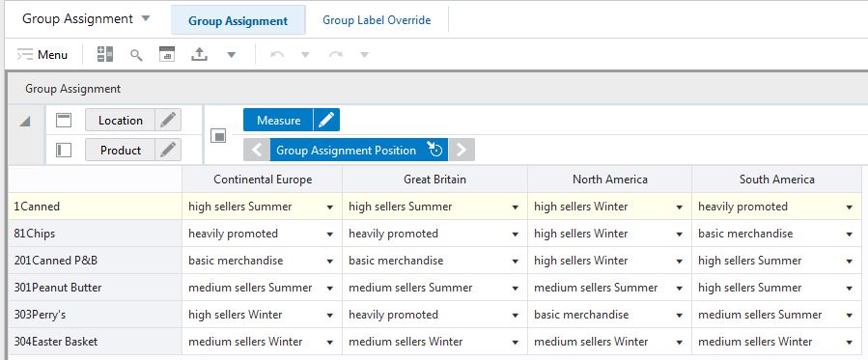The image size is (868, 360).
Task: Click the calendar view toolbar icon
Action: click(x=167, y=54)
